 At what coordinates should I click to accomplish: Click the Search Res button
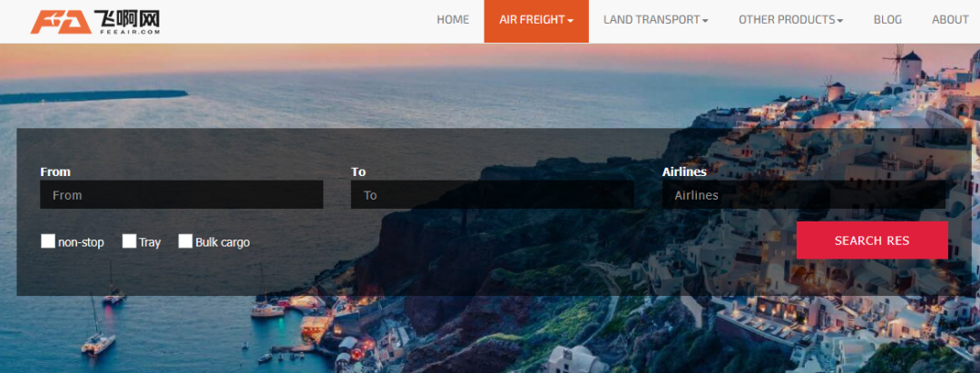click(872, 240)
